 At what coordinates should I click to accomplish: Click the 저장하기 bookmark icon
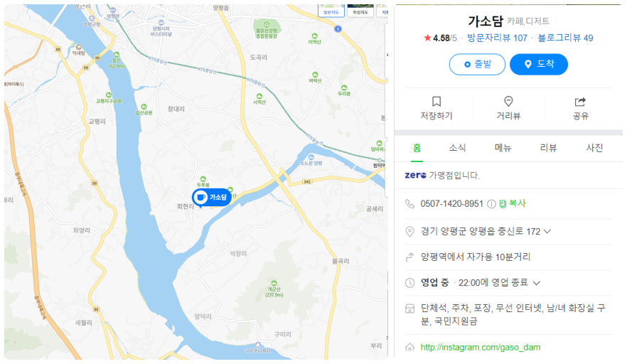436,101
